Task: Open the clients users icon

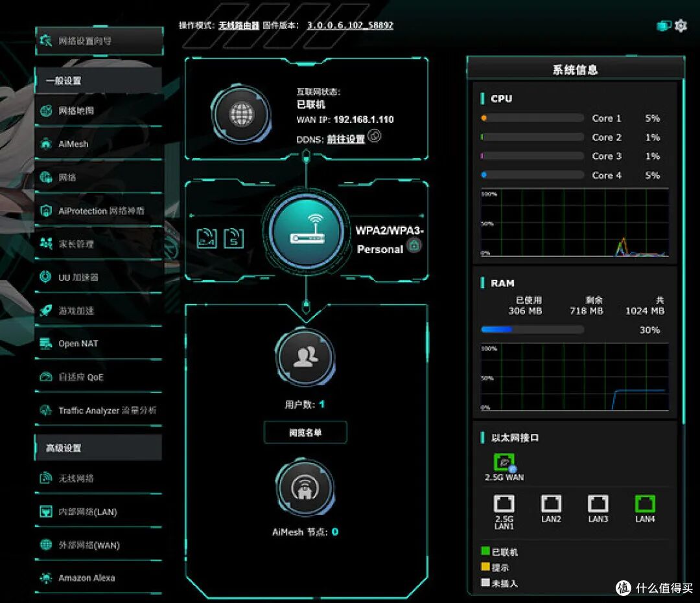Action: (306, 358)
